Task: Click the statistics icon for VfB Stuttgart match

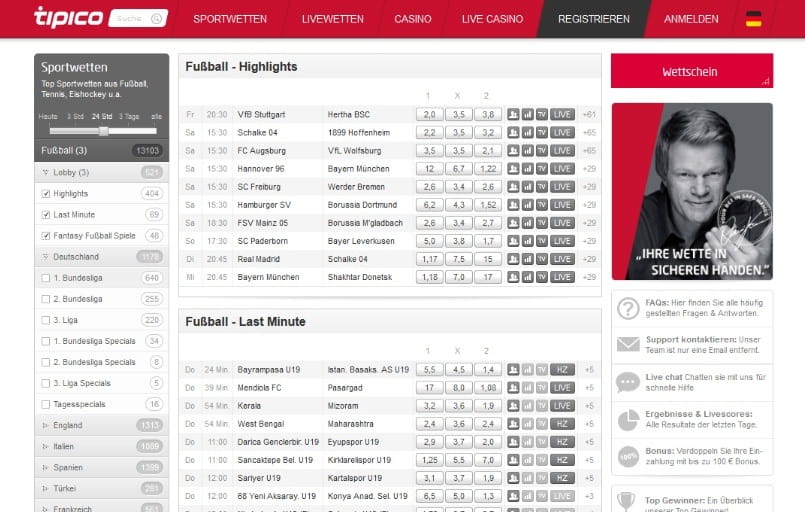Action: pyautogui.click(x=527, y=114)
